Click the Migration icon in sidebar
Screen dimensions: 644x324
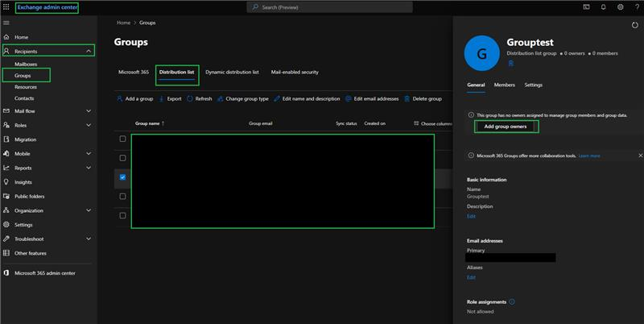(6, 139)
